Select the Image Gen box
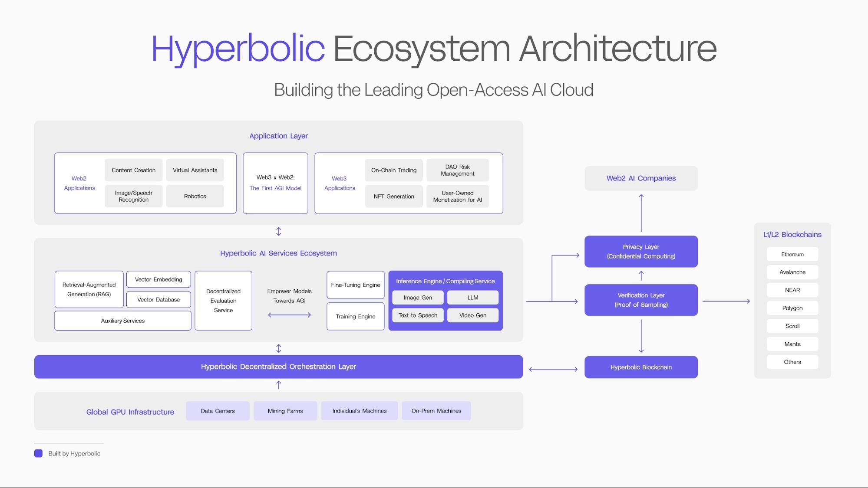The width and height of the screenshot is (868, 488). coord(418,298)
